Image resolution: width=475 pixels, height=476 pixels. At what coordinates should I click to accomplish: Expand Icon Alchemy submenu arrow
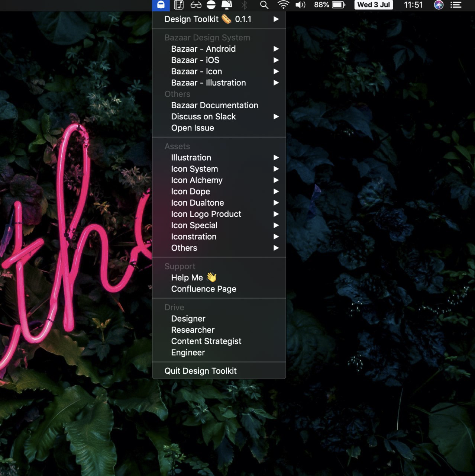(276, 180)
